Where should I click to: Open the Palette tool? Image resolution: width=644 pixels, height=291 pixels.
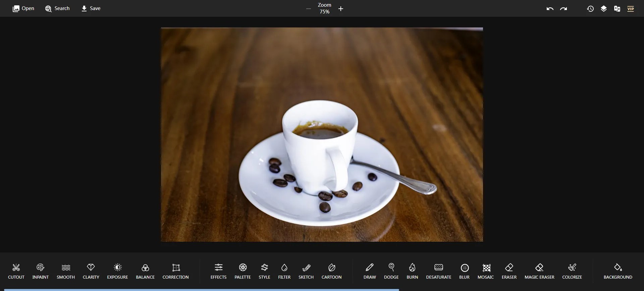click(243, 271)
